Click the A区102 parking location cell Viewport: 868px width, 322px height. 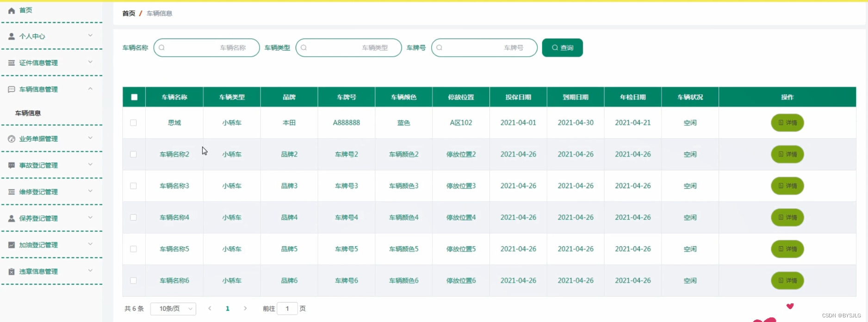pyautogui.click(x=461, y=123)
